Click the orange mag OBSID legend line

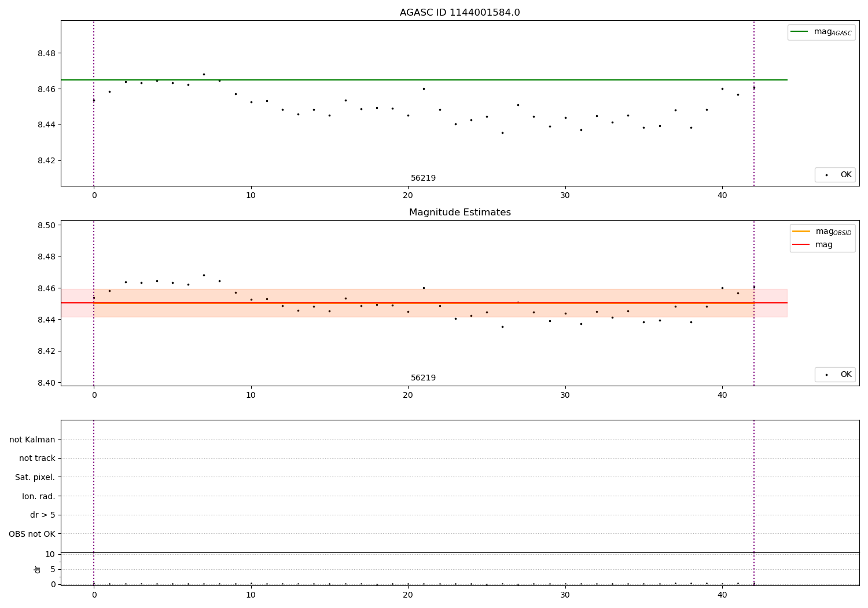[x=801, y=232]
